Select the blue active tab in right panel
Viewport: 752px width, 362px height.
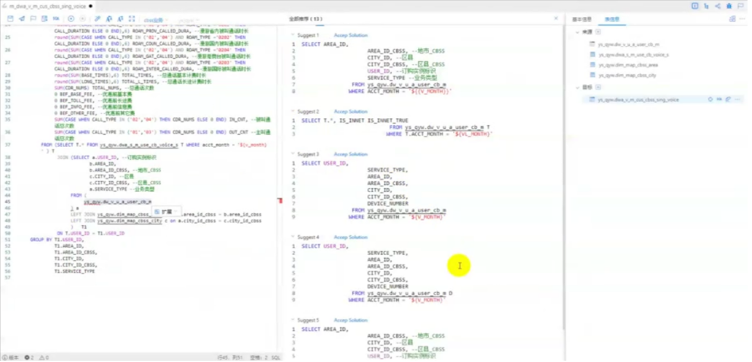tap(612, 19)
